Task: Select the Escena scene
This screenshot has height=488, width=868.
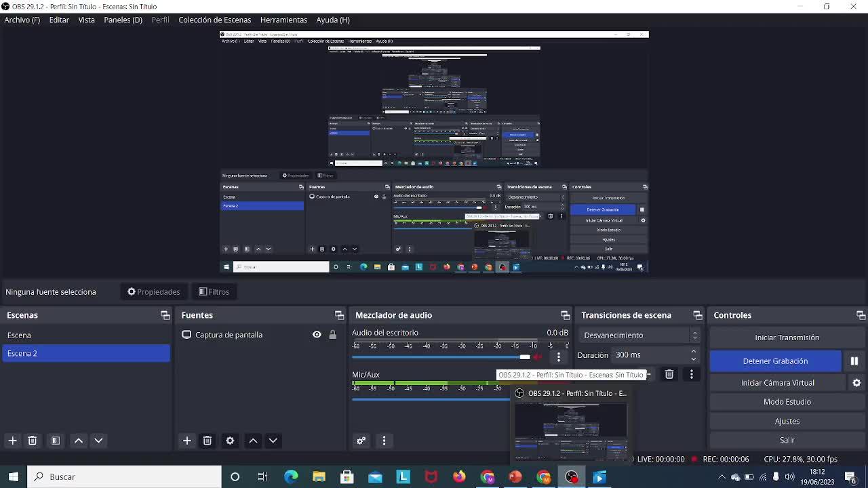Action: click(86, 335)
